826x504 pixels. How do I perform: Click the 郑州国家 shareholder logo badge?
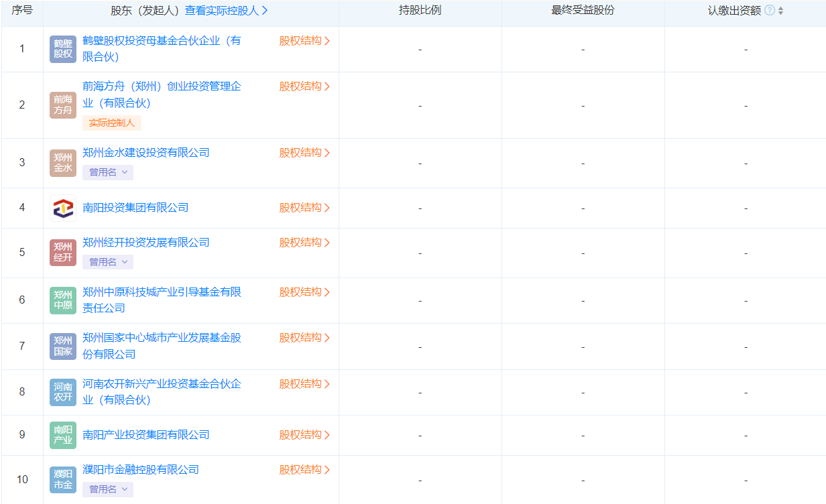[x=63, y=346]
